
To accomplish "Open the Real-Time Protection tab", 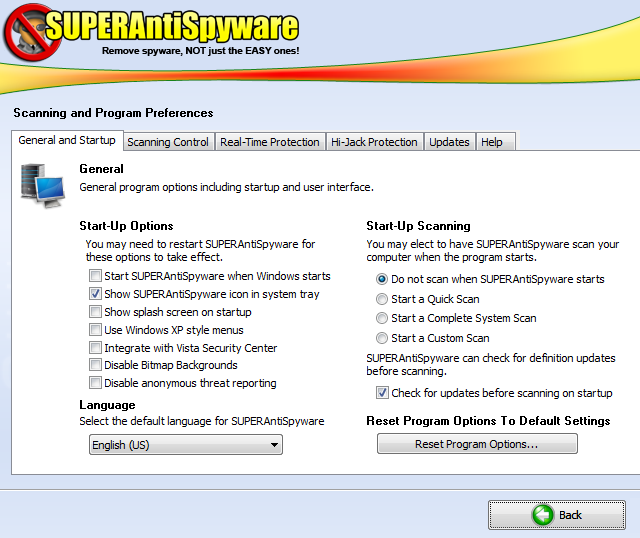I will pos(270,142).
